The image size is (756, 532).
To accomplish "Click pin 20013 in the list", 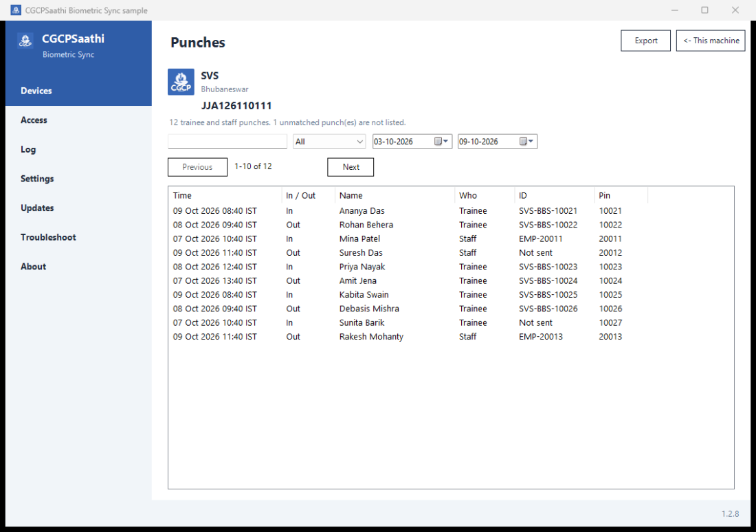I will (610, 337).
